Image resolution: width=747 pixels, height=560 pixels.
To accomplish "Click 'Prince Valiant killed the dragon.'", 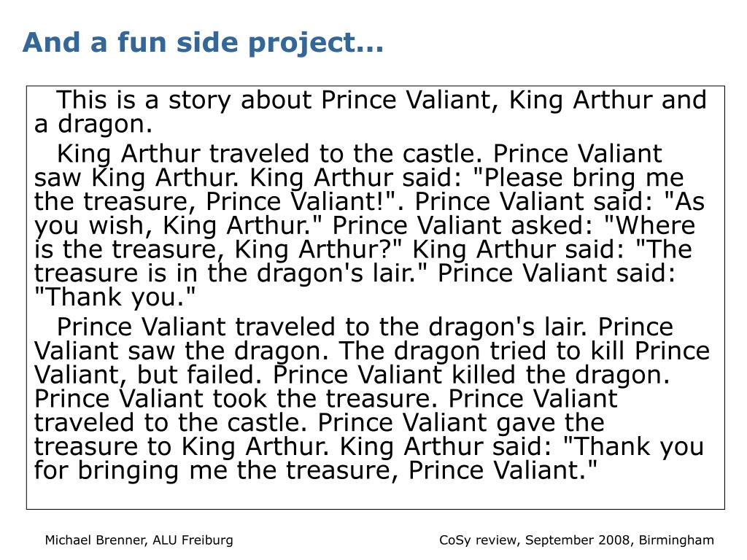I will coord(472,376).
